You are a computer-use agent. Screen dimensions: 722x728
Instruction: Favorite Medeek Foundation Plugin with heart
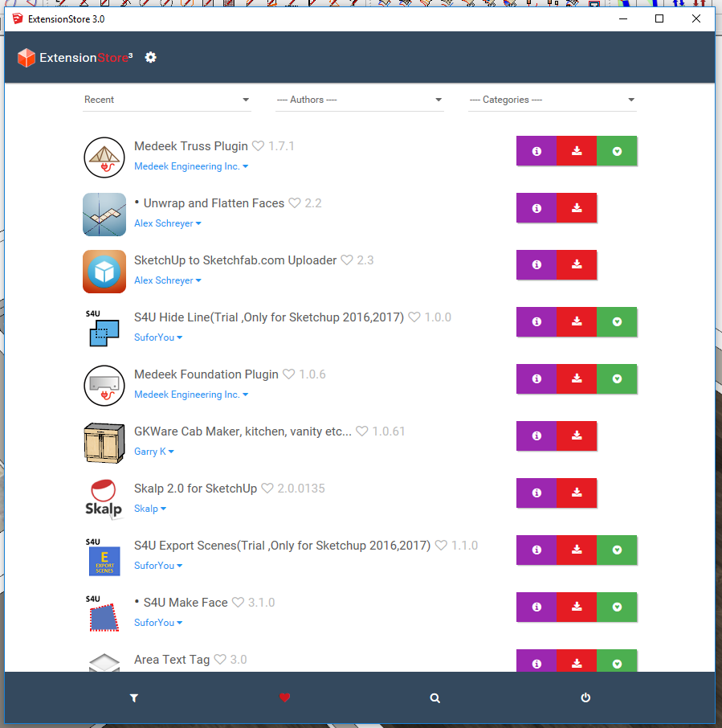288,374
